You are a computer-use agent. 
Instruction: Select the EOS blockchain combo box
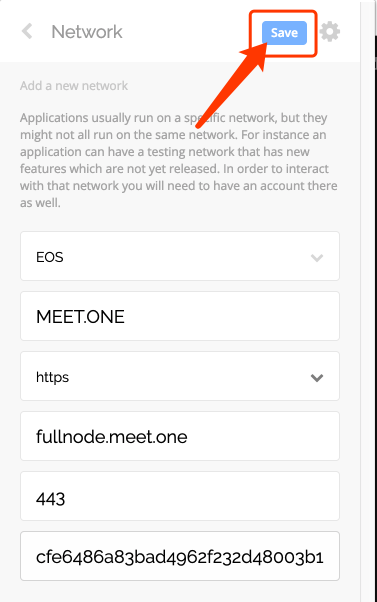point(180,256)
